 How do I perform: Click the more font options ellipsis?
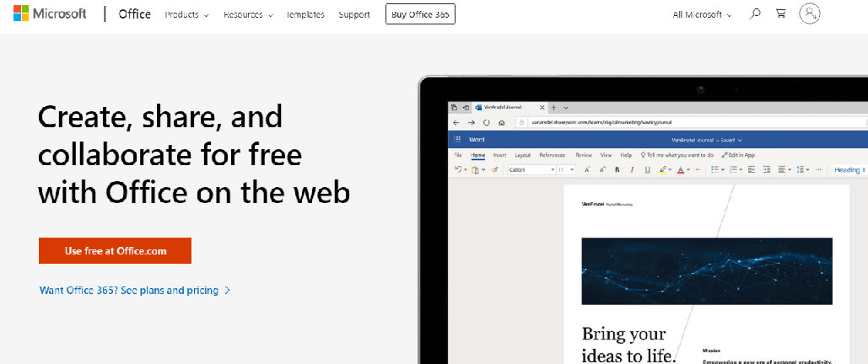pyautogui.click(x=697, y=170)
